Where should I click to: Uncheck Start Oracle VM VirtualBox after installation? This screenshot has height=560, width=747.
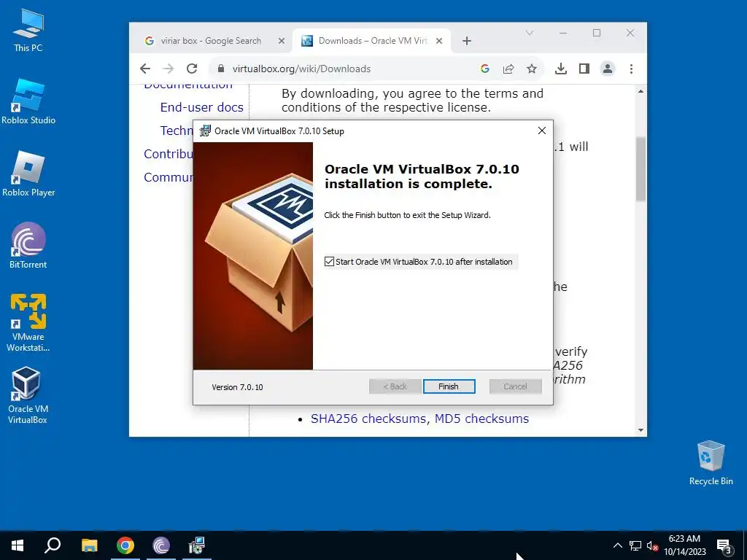[x=329, y=262]
